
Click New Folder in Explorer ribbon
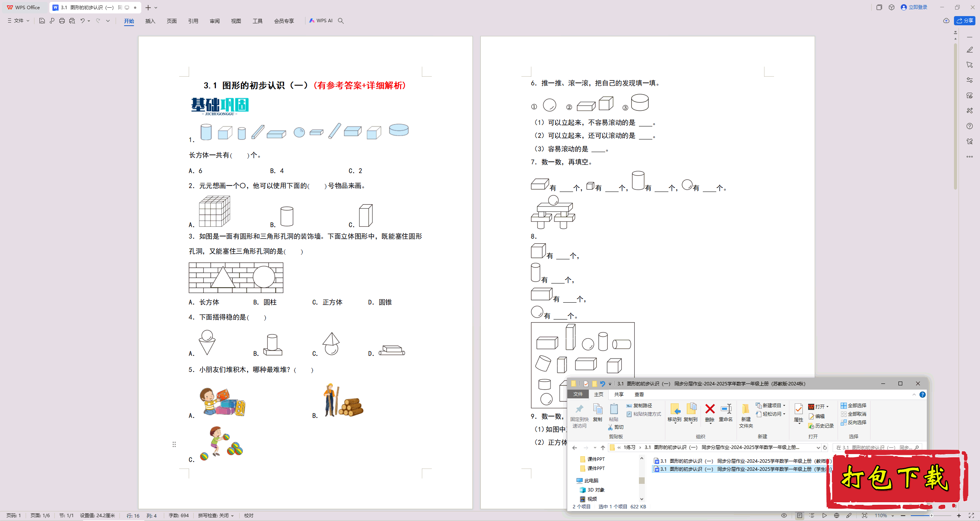point(746,416)
